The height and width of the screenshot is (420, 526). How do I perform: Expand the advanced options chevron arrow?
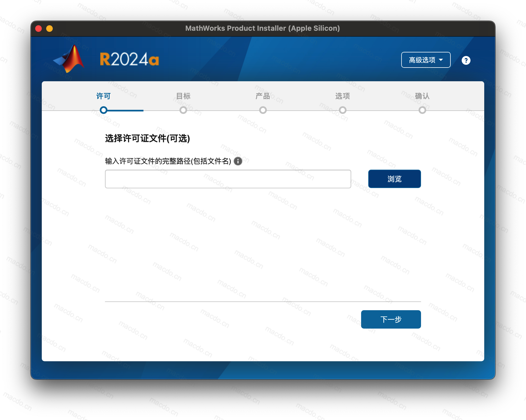441,60
